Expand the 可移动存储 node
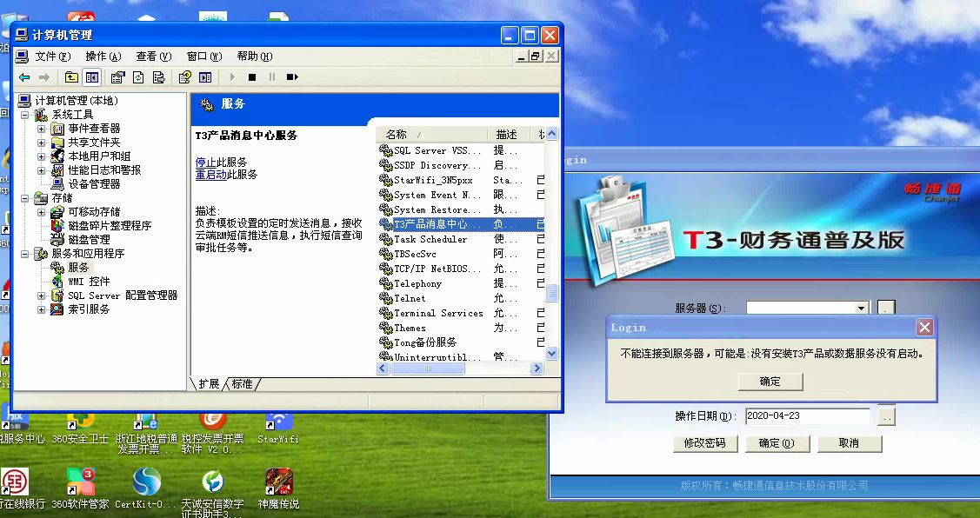This screenshot has width=980, height=518. click(41, 212)
